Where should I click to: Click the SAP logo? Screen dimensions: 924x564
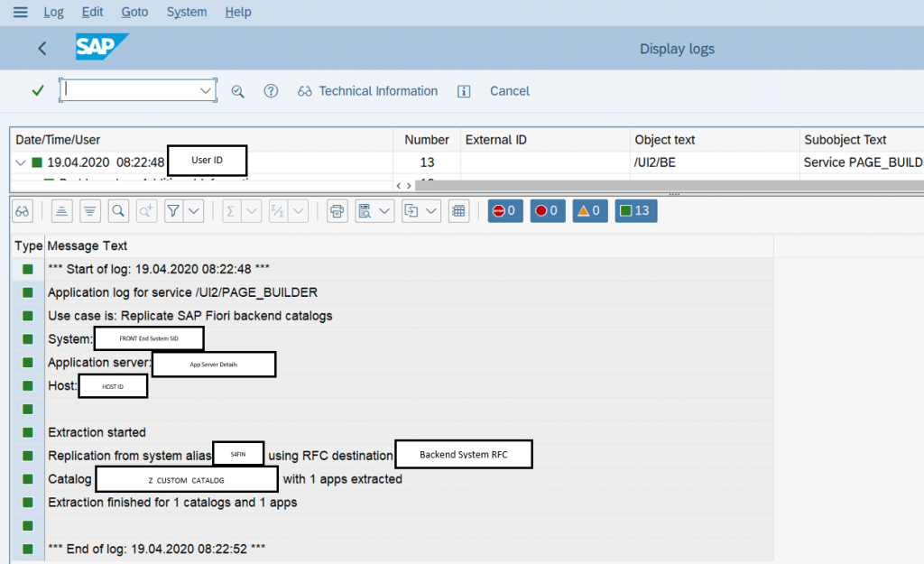102,47
